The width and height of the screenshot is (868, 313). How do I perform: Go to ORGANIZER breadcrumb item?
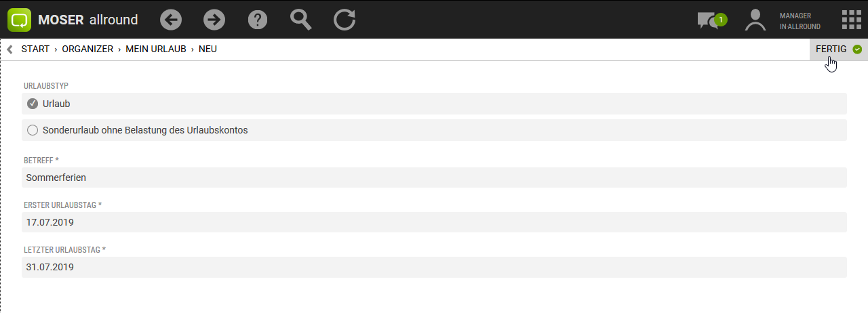click(87, 49)
